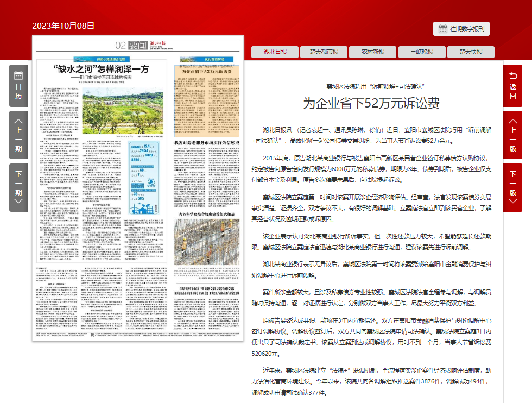The width and height of the screenshot is (532, 403).
Task: Go to next page 下一版
Action: click(512, 188)
